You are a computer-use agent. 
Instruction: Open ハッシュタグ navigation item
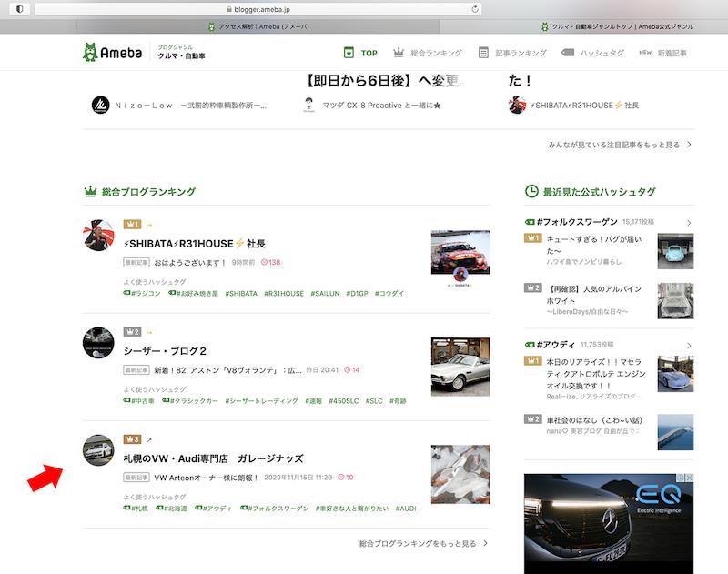click(x=593, y=53)
